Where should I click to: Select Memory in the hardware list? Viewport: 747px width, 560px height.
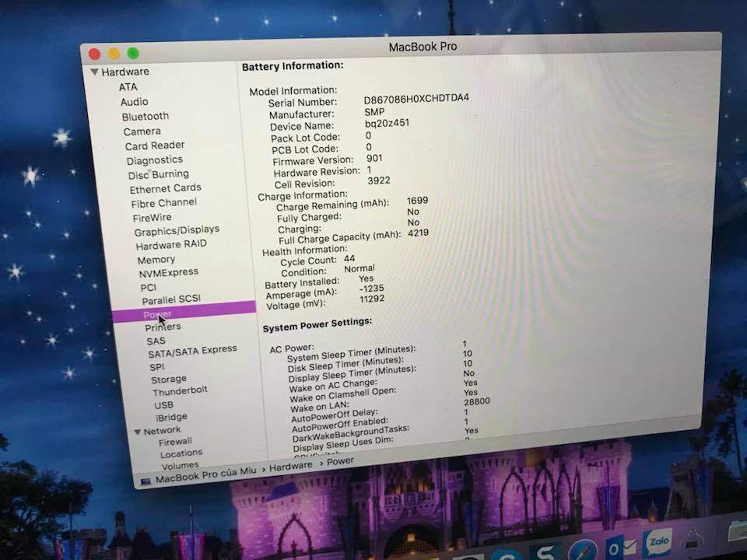point(156,260)
